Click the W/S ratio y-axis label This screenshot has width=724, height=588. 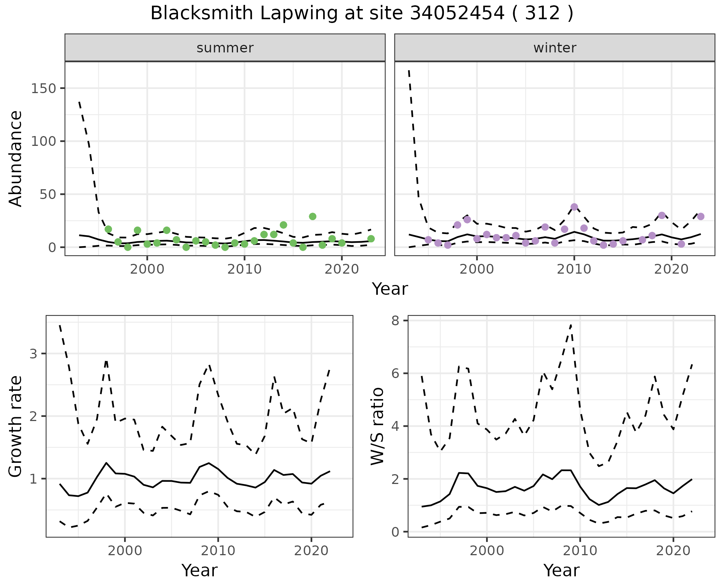(377, 426)
